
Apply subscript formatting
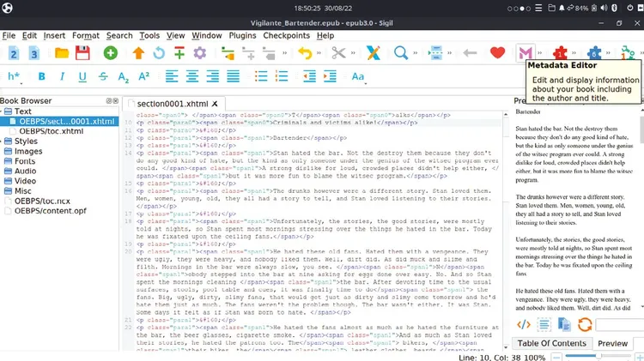click(123, 76)
